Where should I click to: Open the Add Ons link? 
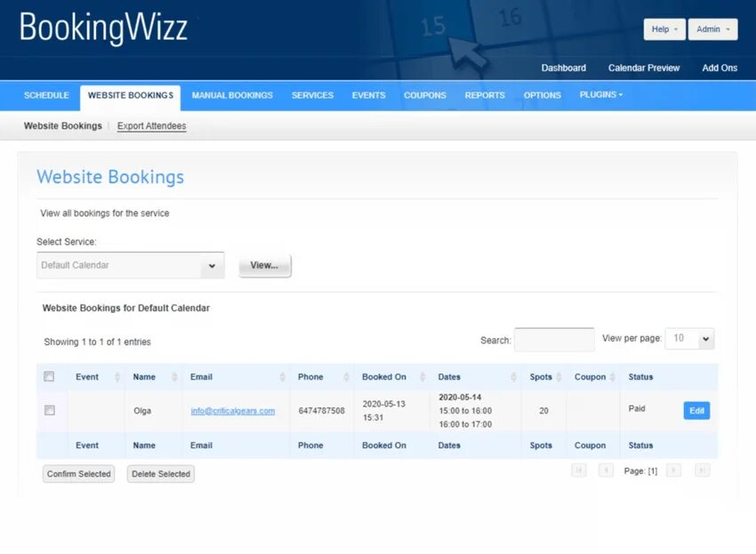click(x=720, y=68)
